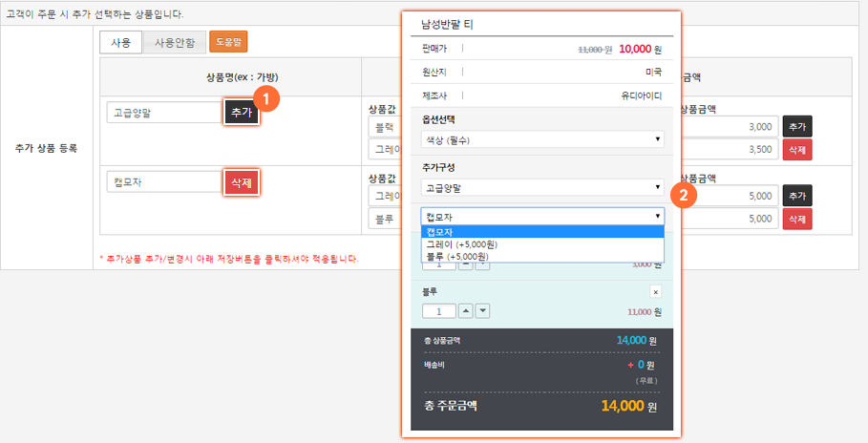This screenshot has height=443, width=868.
Task: Open the 고급양말 additional item dropdown
Action: click(x=542, y=188)
